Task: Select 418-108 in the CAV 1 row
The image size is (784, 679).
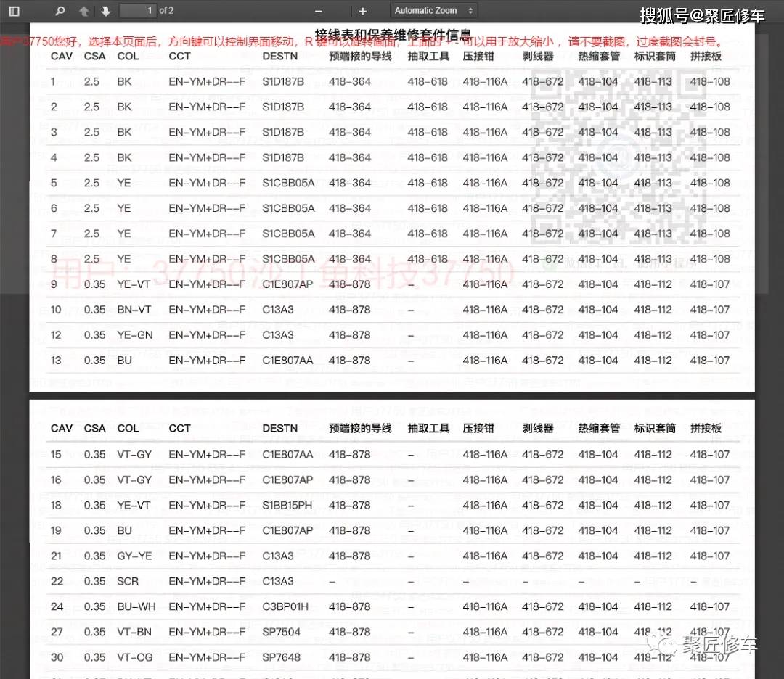Action: pyautogui.click(x=710, y=81)
